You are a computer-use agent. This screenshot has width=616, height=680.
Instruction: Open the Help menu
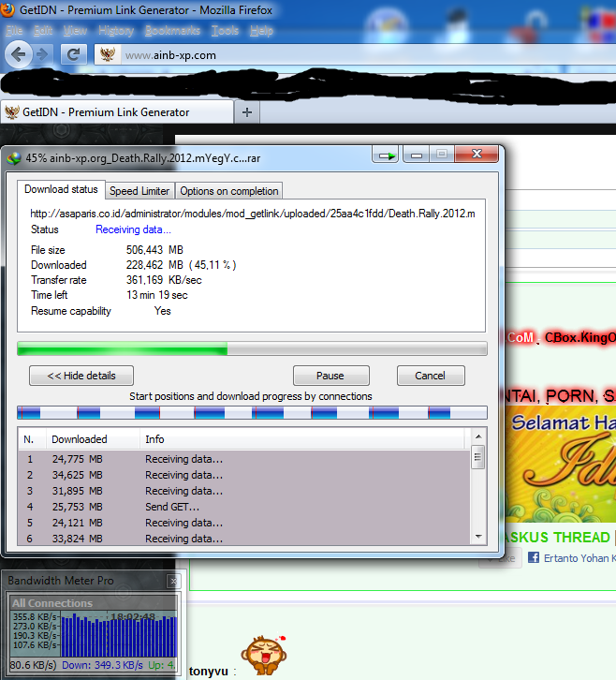261,30
